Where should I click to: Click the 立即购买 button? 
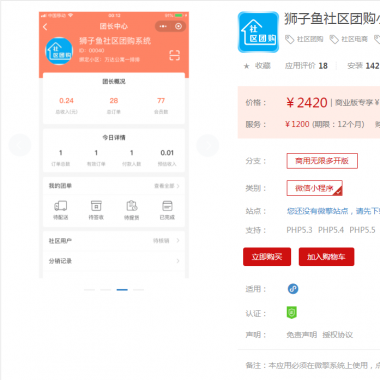click(267, 257)
